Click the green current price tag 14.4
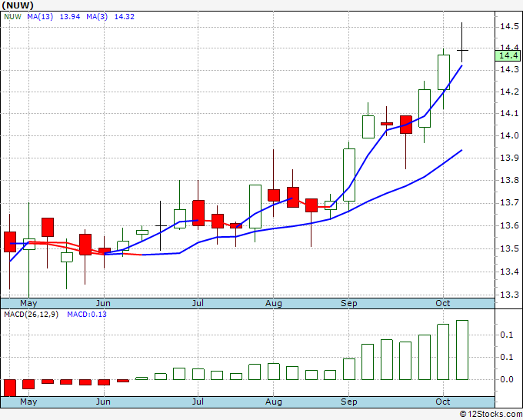 point(508,55)
